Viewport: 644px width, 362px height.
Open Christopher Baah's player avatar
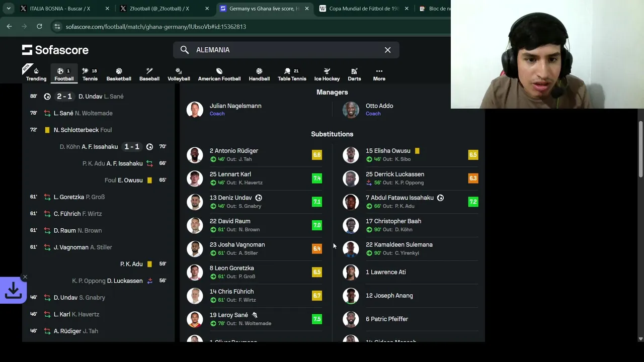tap(351, 225)
